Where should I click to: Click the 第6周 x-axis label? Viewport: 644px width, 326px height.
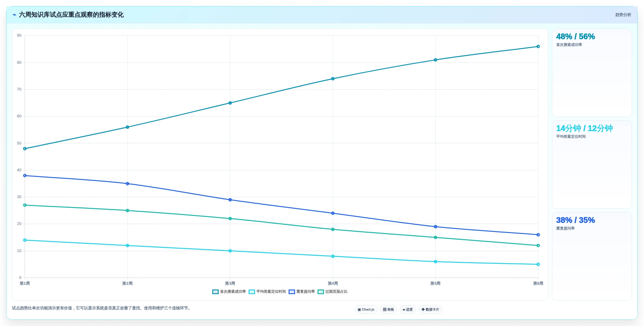coord(538,283)
